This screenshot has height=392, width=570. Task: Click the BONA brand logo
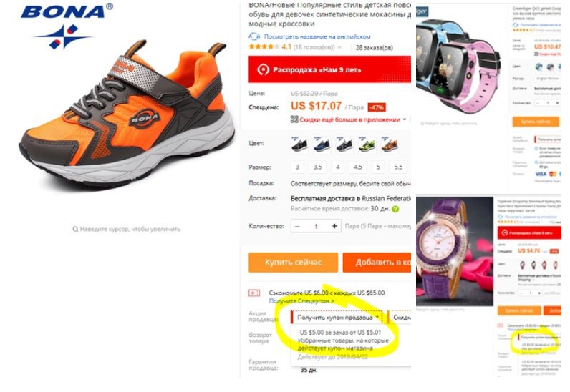[67, 26]
